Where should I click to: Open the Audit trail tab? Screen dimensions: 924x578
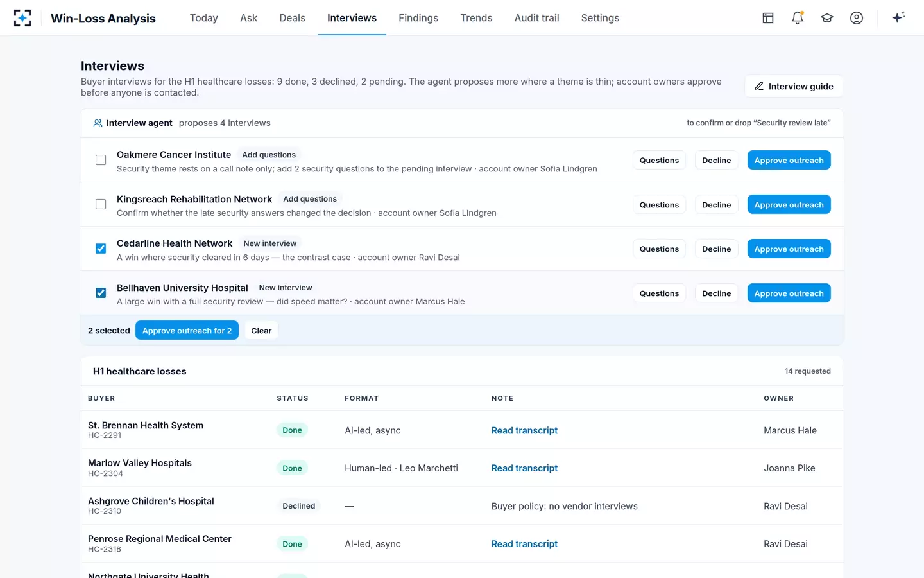[537, 18]
